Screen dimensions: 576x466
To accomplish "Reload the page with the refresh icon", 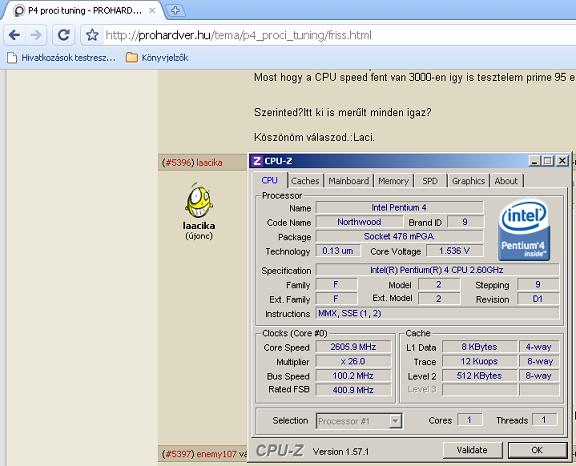I will click(64, 35).
